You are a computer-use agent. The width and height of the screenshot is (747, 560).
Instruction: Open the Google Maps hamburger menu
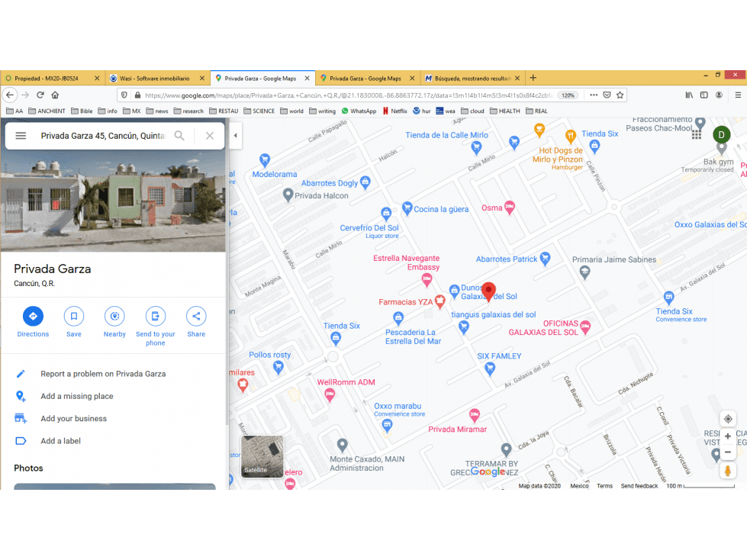(x=21, y=136)
